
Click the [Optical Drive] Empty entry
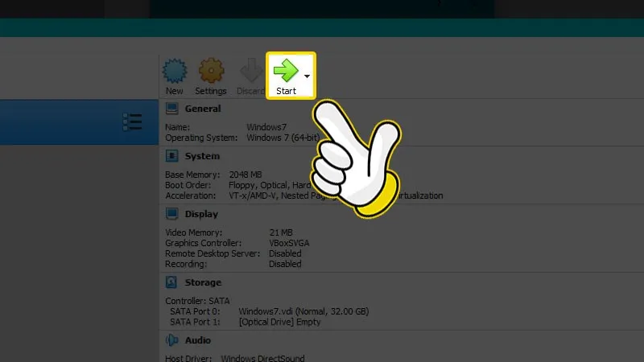(x=279, y=322)
